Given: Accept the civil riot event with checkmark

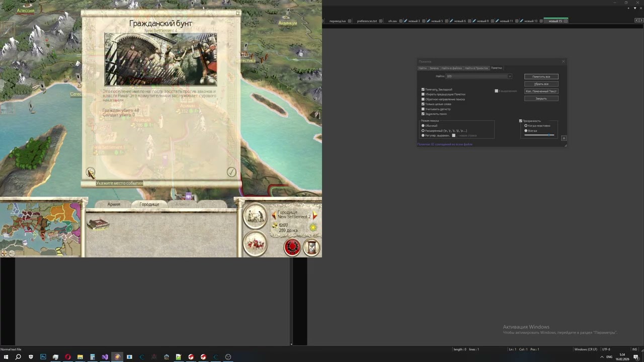Looking at the screenshot, I should click(x=231, y=172).
